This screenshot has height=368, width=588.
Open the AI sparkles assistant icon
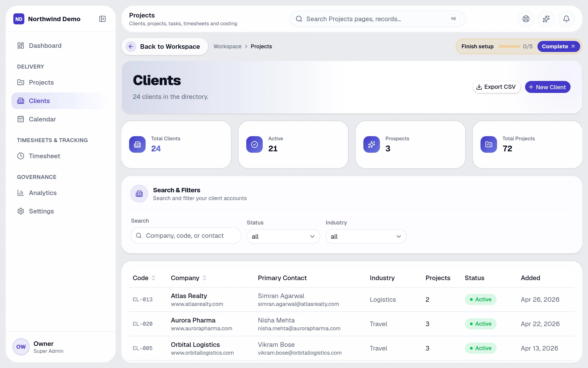546,19
